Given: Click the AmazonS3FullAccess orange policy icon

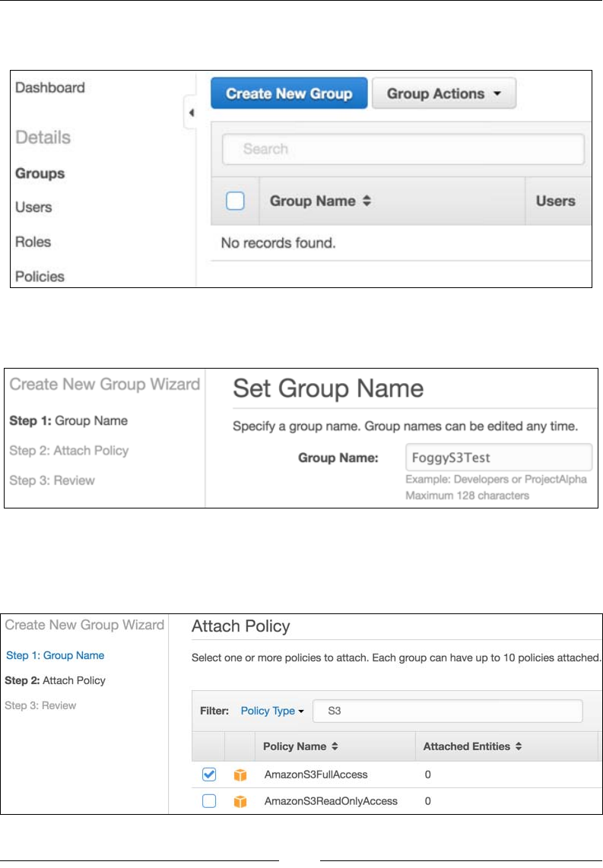Looking at the screenshot, I should [x=240, y=775].
